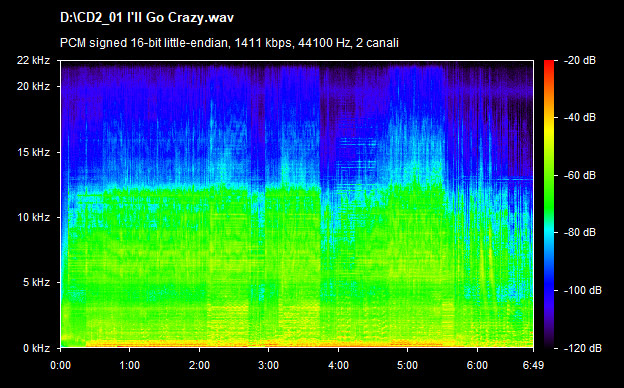Click the '15 kHz' frequency axis label
The width and height of the screenshot is (624, 388).
[x=33, y=152]
